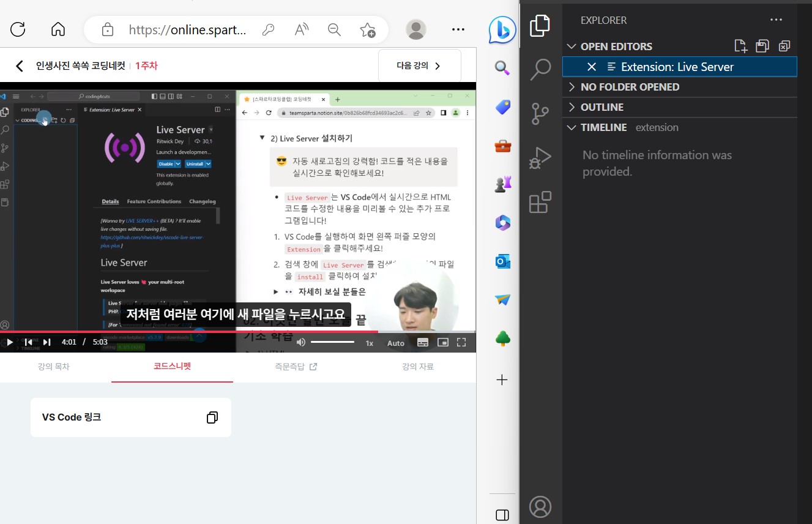The image size is (812, 524).
Task: Open the browser profile avatar
Action: coord(416,29)
